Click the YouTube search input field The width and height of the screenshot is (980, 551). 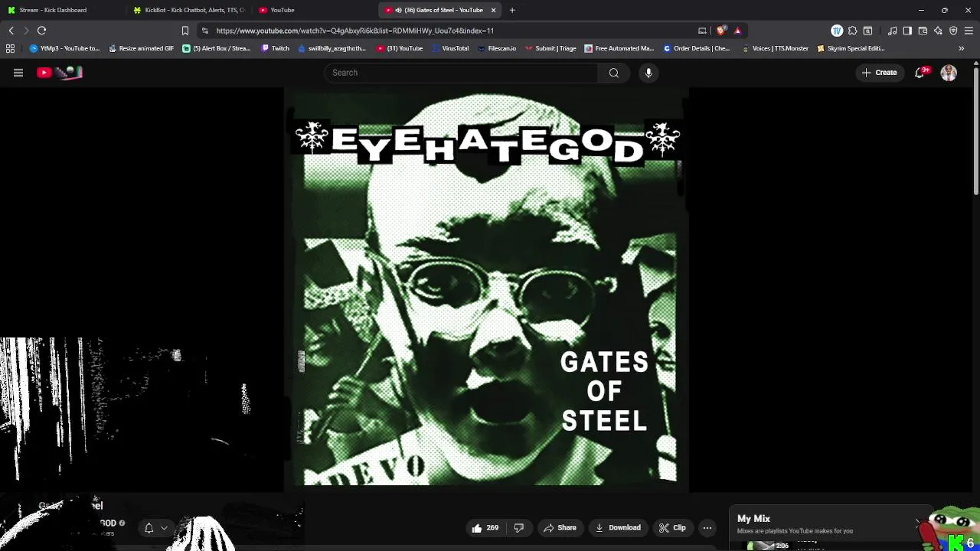(x=462, y=73)
